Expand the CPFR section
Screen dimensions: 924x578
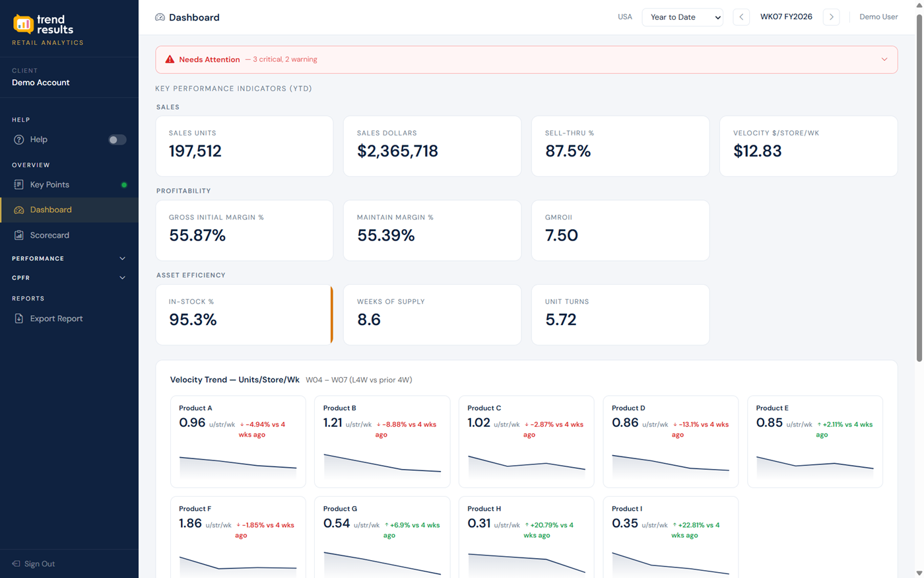pos(121,277)
